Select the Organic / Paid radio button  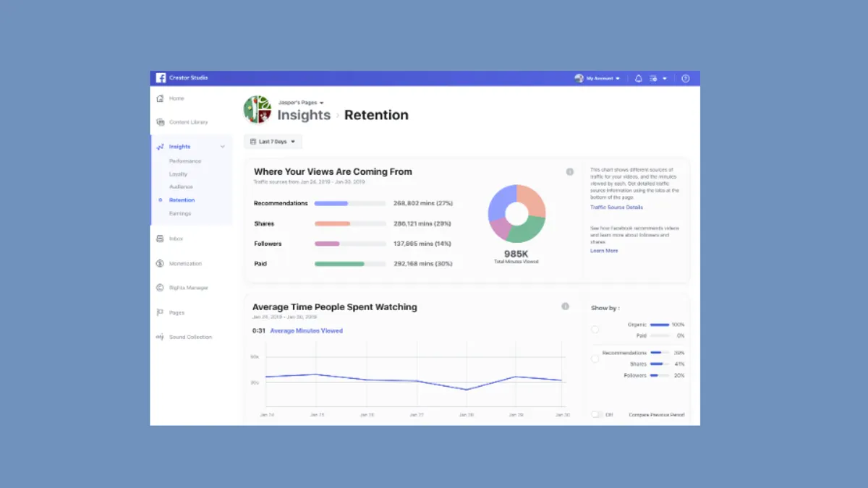595,330
